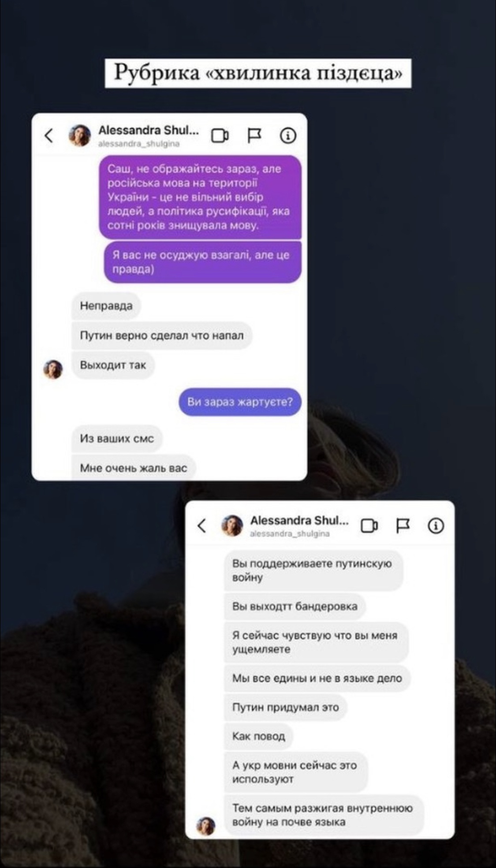Tap the flag icon in upper chat
The height and width of the screenshot is (868, 496).
(x=254, y=135)
